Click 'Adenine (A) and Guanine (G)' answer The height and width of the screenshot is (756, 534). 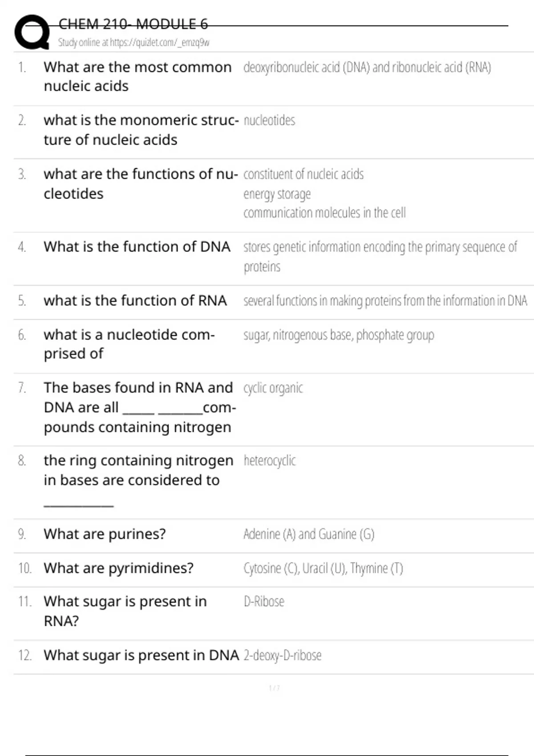click(309, 534)
